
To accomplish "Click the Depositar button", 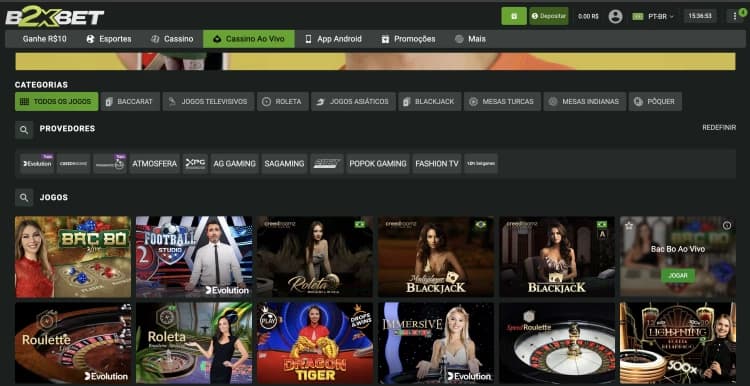I will (x=549, y=16).
